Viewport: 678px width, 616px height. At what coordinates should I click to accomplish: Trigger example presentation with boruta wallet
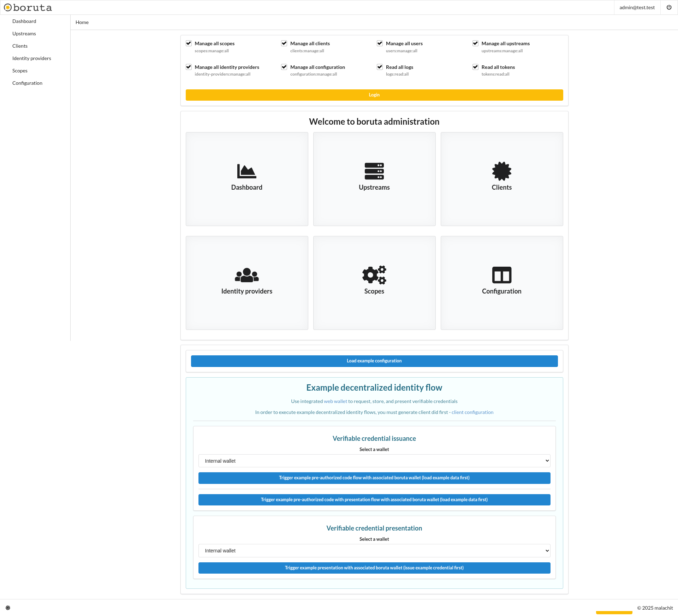click(374, 568)
